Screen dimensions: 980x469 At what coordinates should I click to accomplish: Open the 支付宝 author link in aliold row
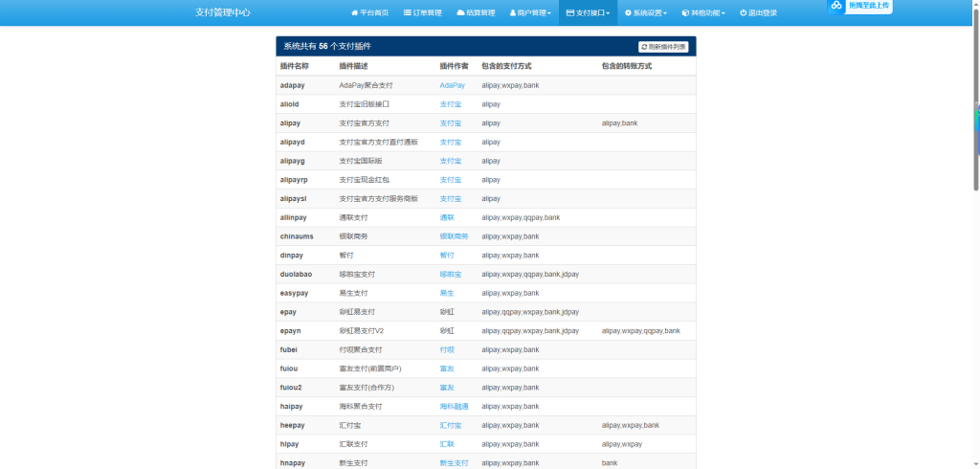click(x=451, y=104)
